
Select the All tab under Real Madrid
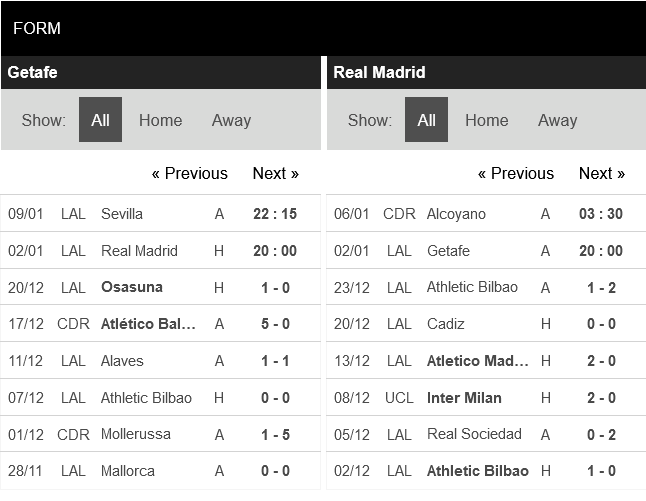[426, 120]
